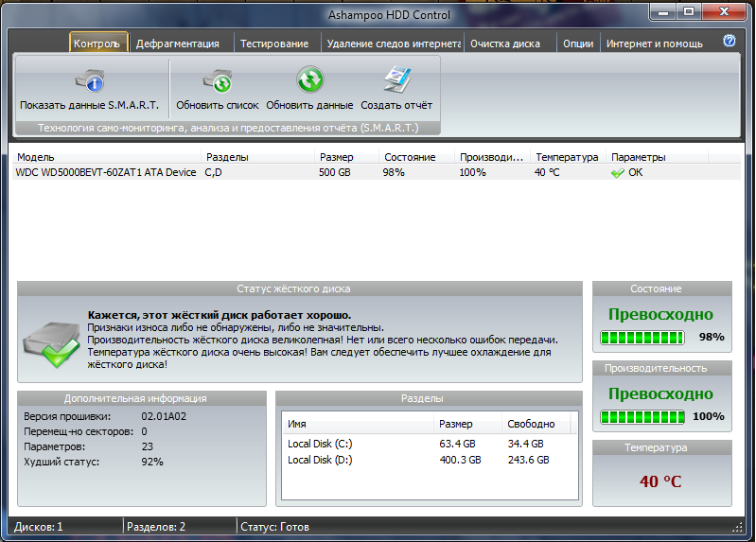Image resolution: width=756 pixels, height=542 pixels.
Task: Click the firmware version 02.01A02 value
Action: (164, 416)
